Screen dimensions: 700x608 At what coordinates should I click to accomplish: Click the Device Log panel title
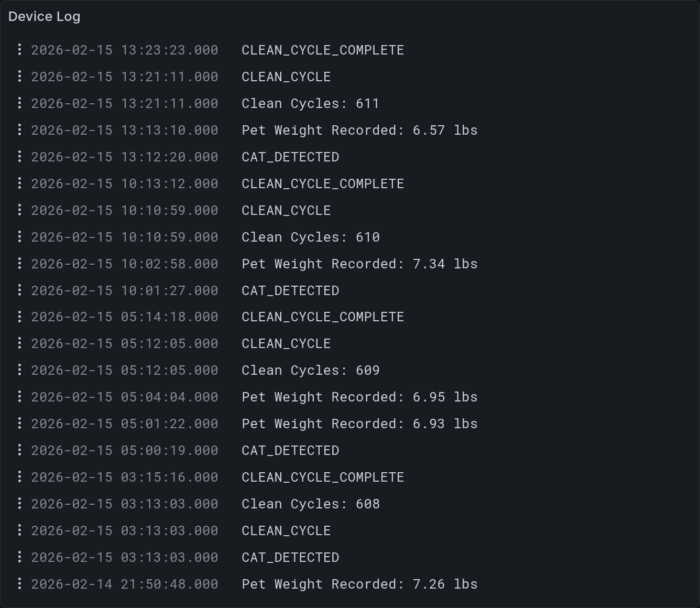[45, 16]
